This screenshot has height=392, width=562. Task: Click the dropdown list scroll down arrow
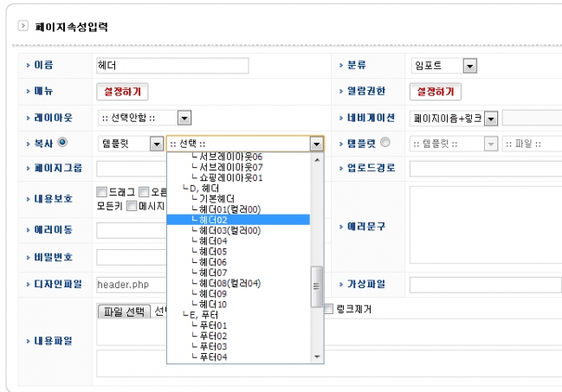click(x=317, y=357)
